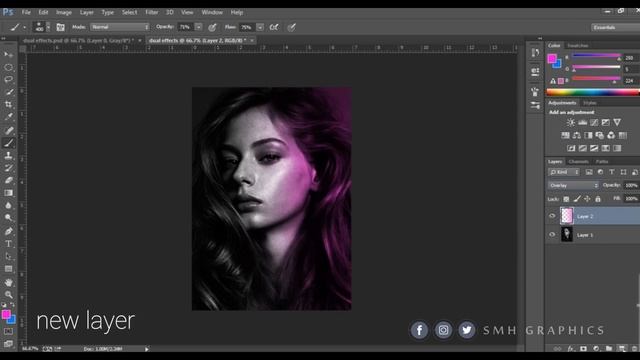Open the Layer menu
The height and width of the screenshot is (360, 640).
pos(87,12)
